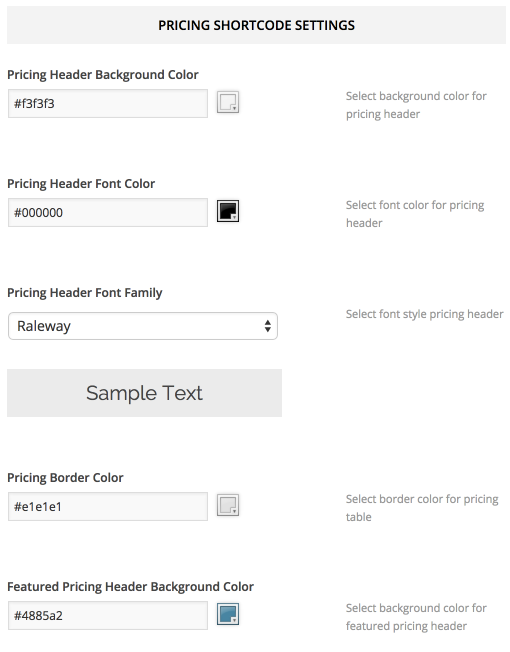This screenshot has width=510, height=652.
Task: Click the Featured Pricing Header Background Color label
Action: tap(131, 587)
